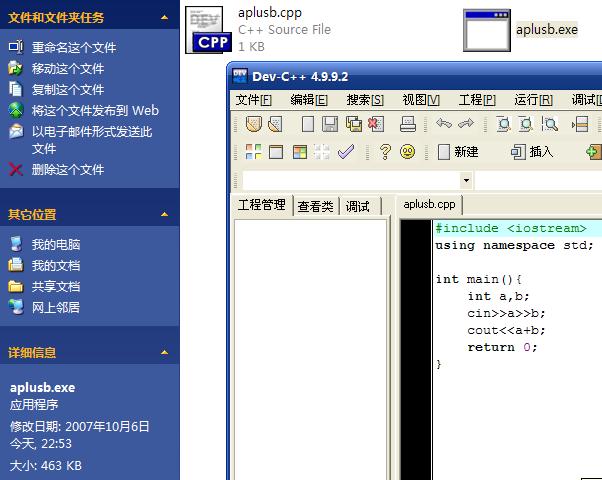Select the aplusb.cpp editor tab
The width and height of the screenshot is (602, 480).
click(429, 204)
